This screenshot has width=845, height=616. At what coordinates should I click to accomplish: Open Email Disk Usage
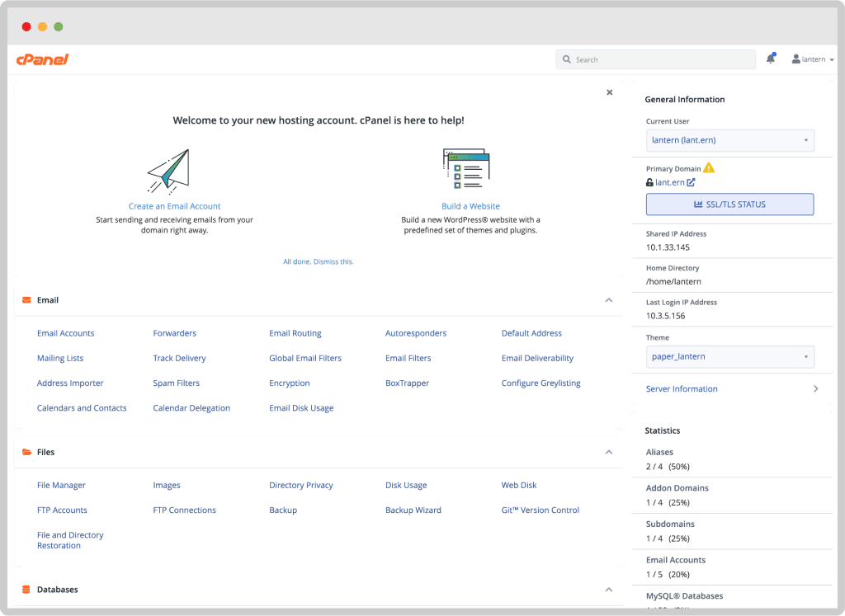point(301,408)
